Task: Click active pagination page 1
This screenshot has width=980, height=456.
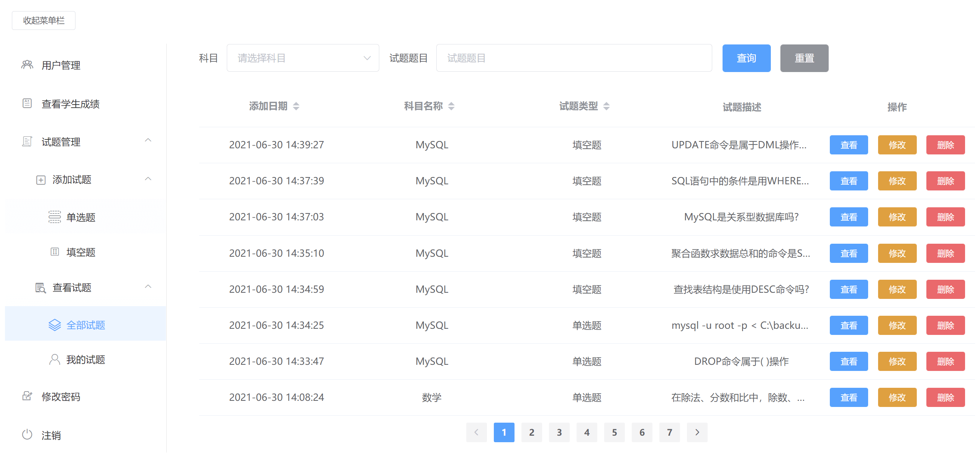Action: (x=504, y=432)
